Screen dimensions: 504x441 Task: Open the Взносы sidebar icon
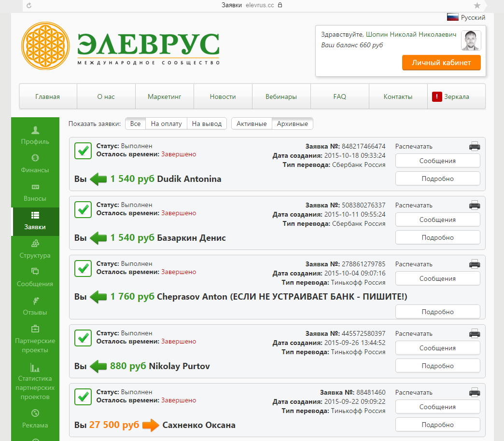(x=35, y=187)
